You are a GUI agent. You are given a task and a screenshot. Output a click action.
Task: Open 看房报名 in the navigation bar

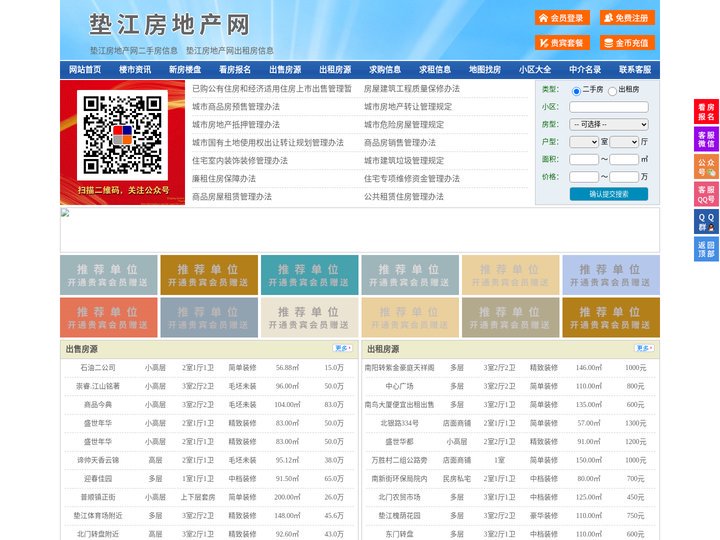tap(235, 70)
